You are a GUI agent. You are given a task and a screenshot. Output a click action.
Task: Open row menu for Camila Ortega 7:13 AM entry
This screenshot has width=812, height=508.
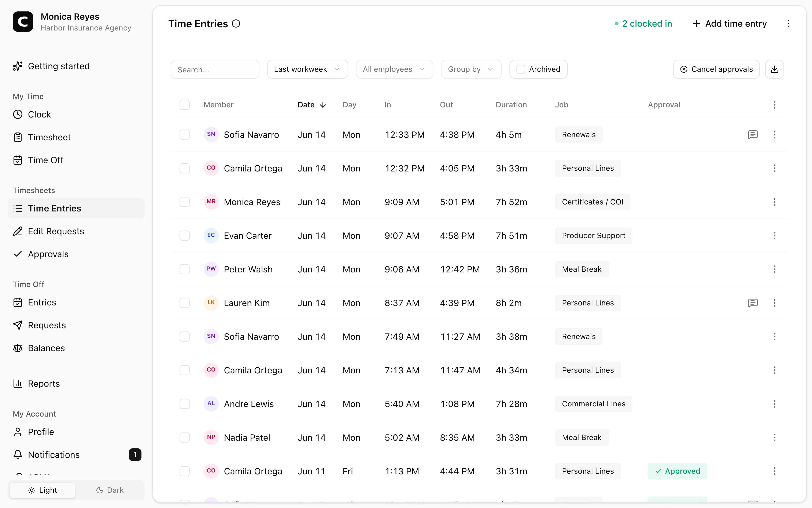(774, 370)
